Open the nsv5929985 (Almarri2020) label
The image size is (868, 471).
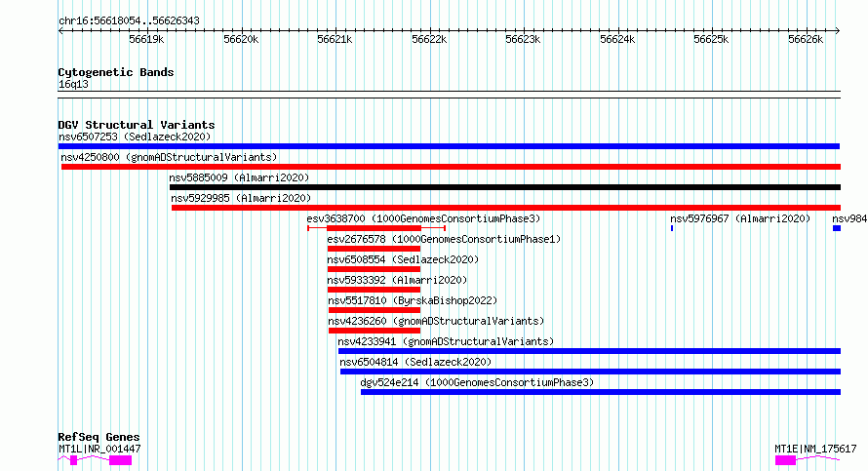click(x=241, y=198)
